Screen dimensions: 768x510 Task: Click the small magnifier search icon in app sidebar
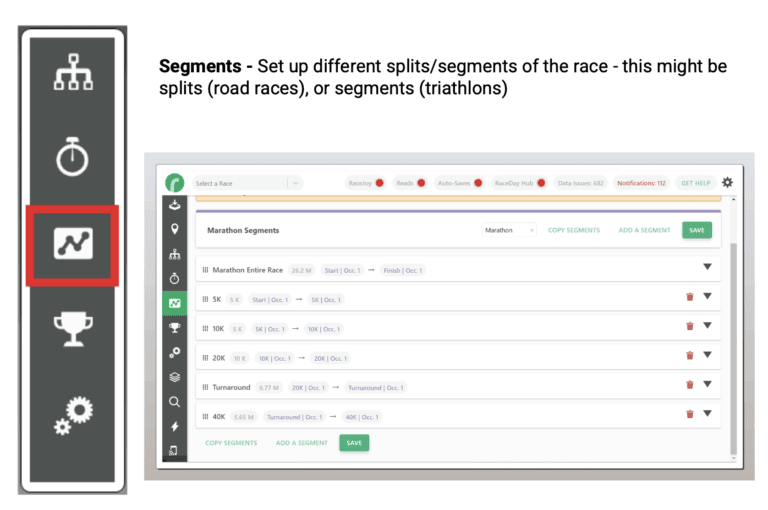click(175, 402)
